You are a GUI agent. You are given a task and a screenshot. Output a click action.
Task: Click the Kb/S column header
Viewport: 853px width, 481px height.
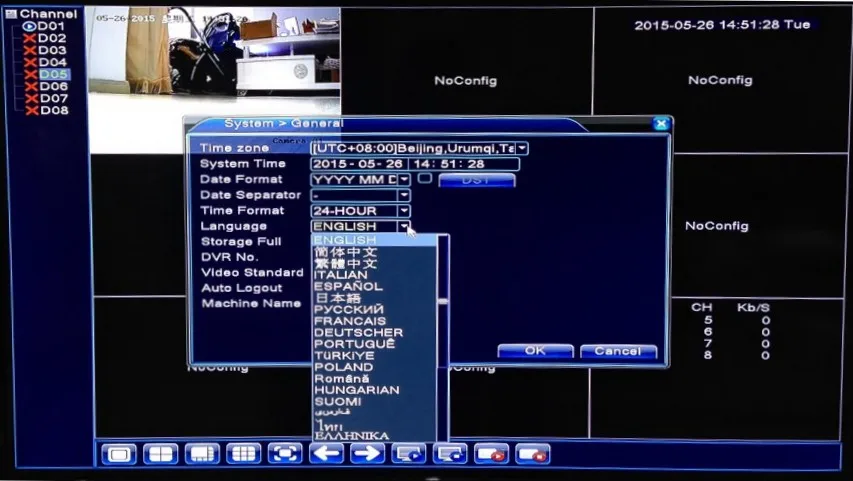pyautogui.click(x=753, y=307)
